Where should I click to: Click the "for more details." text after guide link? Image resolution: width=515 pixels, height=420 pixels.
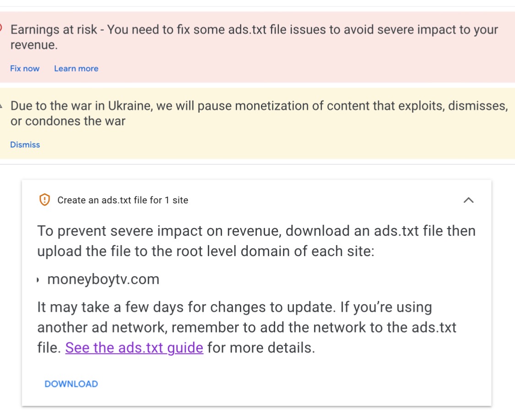tap(261, 348)
